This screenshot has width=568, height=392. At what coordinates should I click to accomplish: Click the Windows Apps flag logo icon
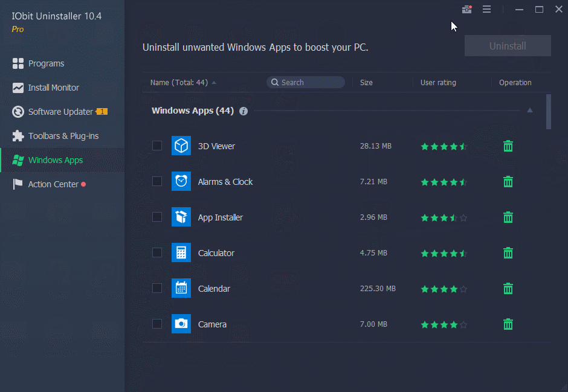click(x=18, y=160)
